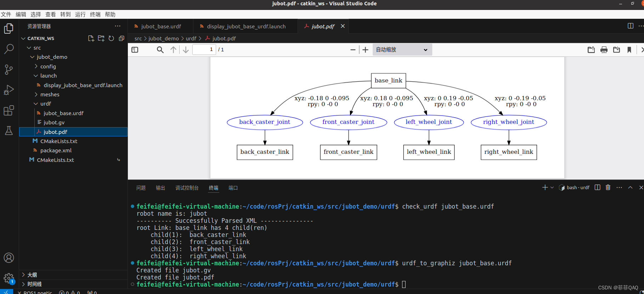Open the Testing flask view
The height and width of the screenshot is (294, 644).
coord(9,131)
